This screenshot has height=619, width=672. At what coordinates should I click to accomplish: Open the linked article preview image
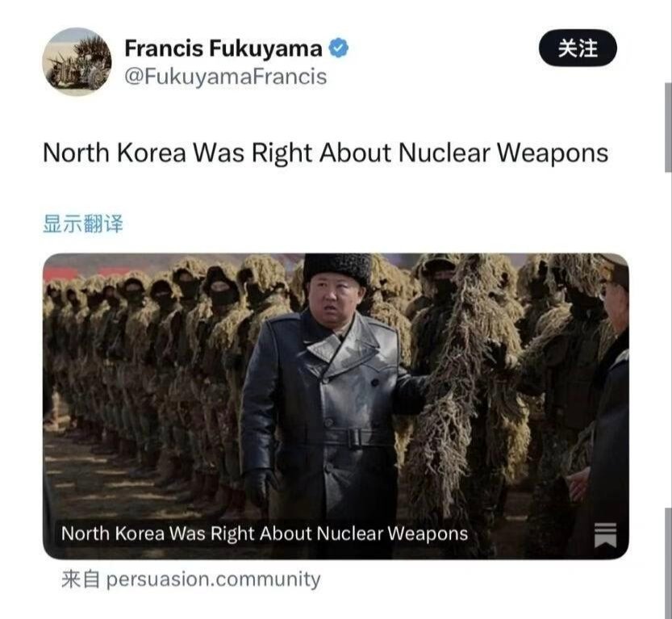pos(336,406)
